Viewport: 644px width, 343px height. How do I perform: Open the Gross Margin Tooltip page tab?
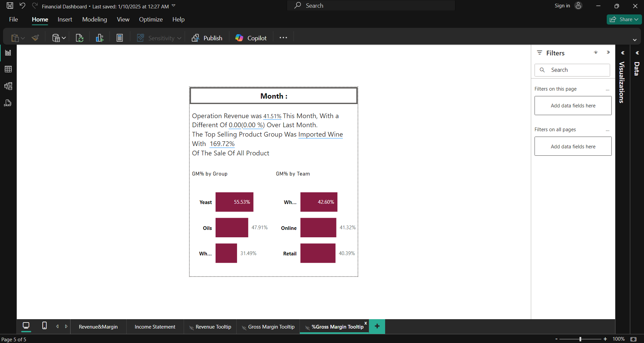coord(268,327)
